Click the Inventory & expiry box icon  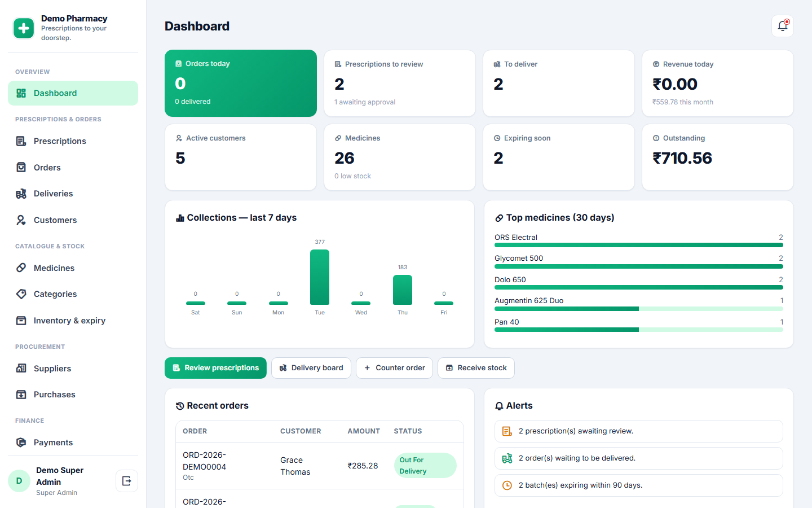coord(21,321)
